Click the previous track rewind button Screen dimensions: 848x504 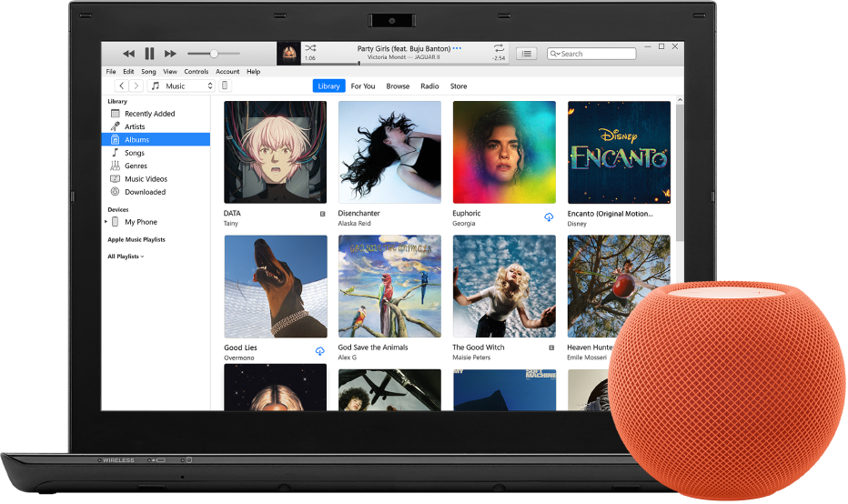(128, 54)
